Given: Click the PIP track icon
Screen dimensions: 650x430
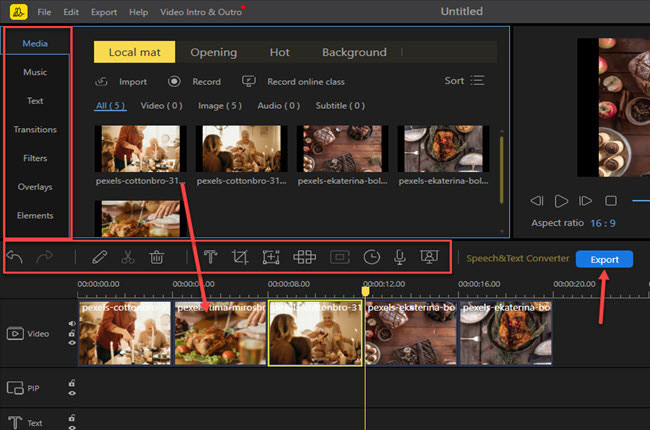Looking at the screenshot, I should pos(15,388).
